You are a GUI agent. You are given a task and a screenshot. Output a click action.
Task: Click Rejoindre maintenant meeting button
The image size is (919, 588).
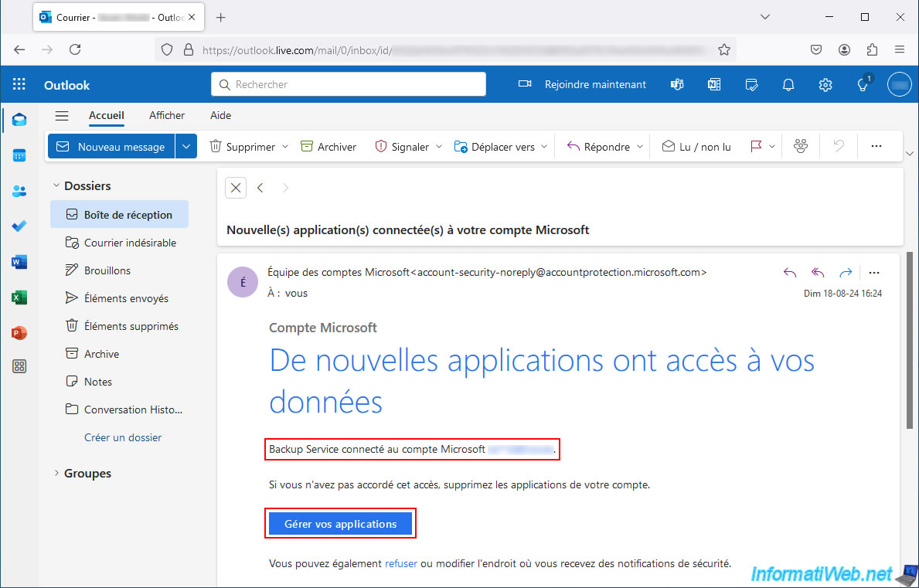click(x=582, y=84)
